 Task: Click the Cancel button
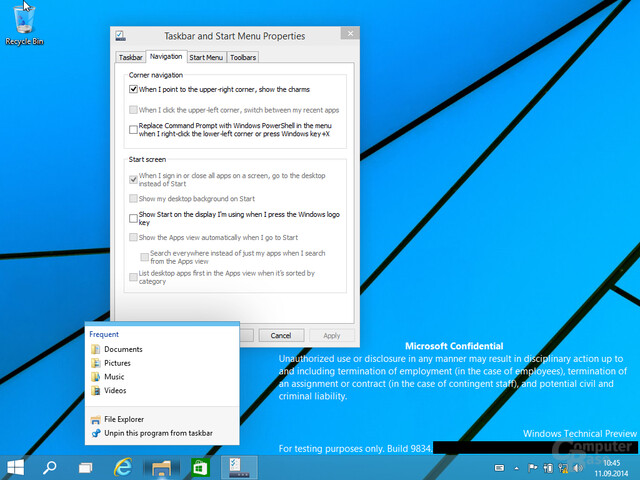pos(281,336)
